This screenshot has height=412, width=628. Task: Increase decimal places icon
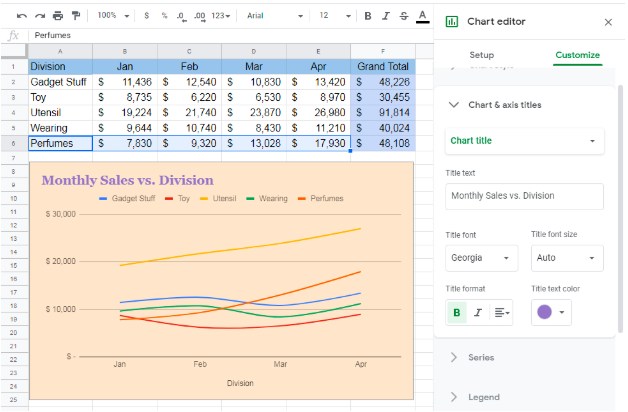(x=199, y=16)
